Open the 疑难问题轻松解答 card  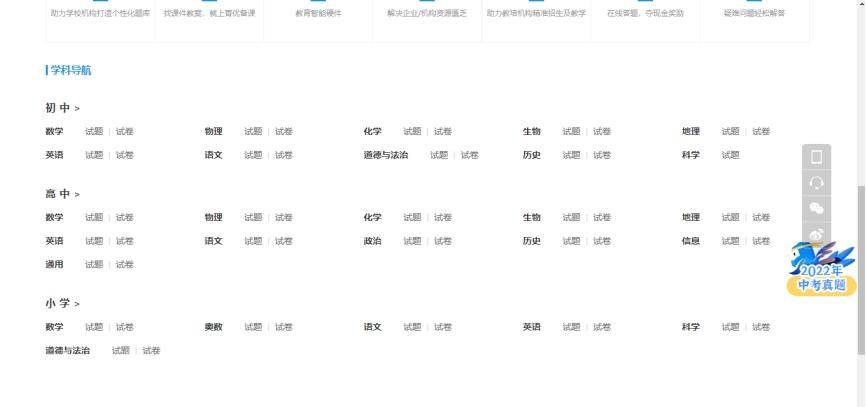tap(754, 19)
